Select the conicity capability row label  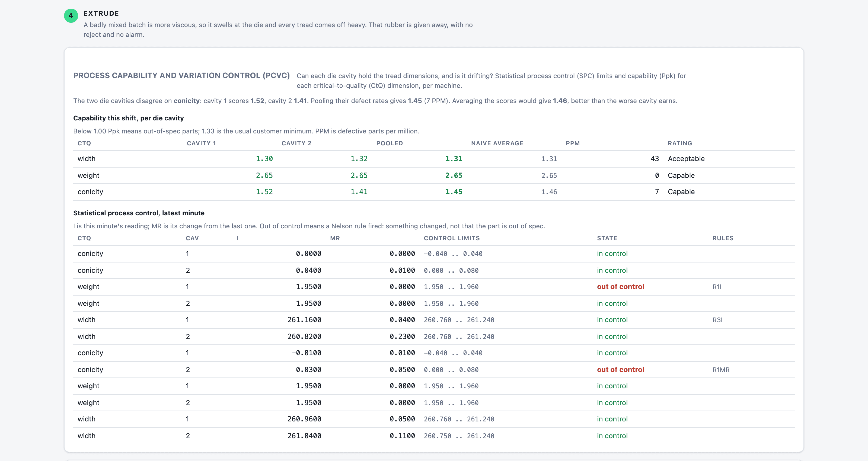point(90,192)
